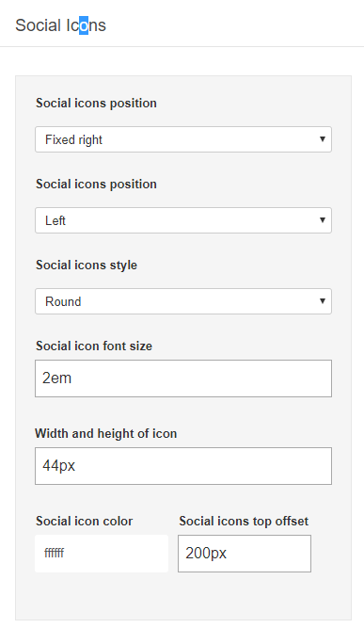The image size is (364, 628).
Task: Click the arrow icon on the 'Left' dropdown
Action: (x=323, y=220)
